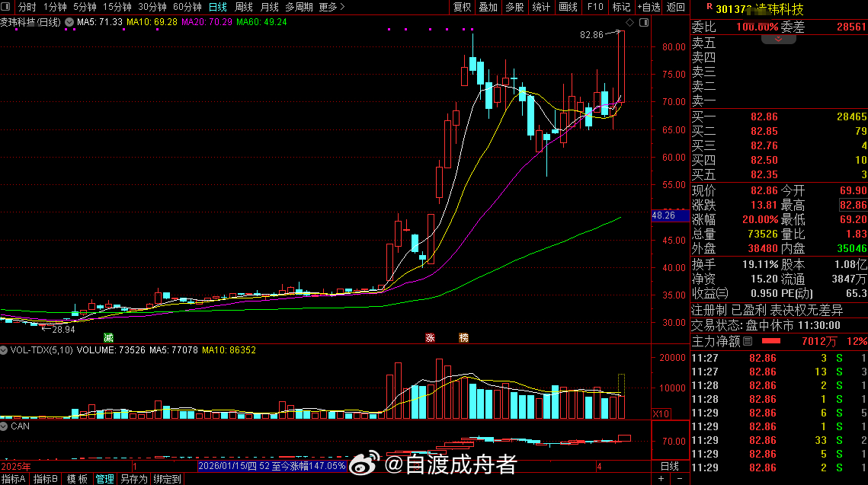Click the 2025年 label on time axis
868x485 pixels.
tap(16, 467)
